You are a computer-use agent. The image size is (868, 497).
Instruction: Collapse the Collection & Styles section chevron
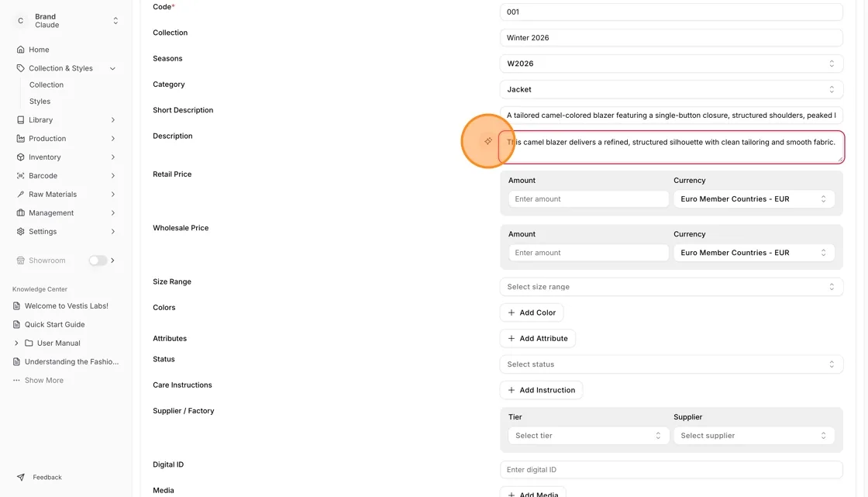coord(112,69)
